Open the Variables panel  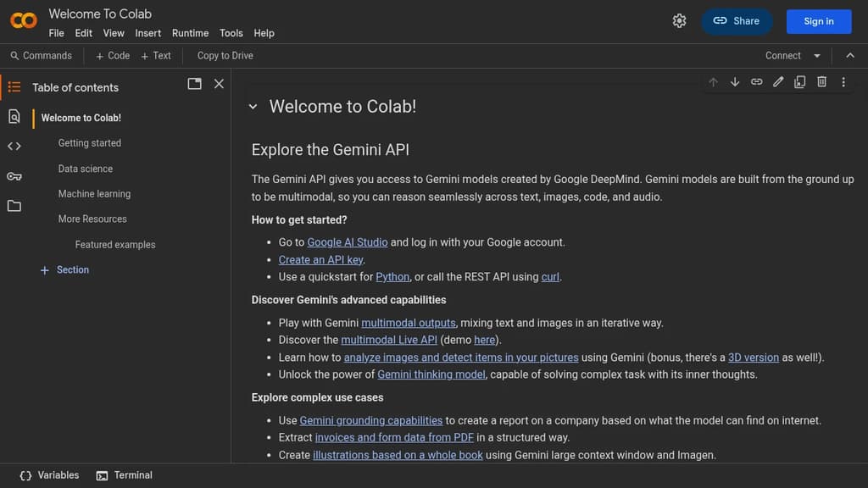(x=49, y=475)
